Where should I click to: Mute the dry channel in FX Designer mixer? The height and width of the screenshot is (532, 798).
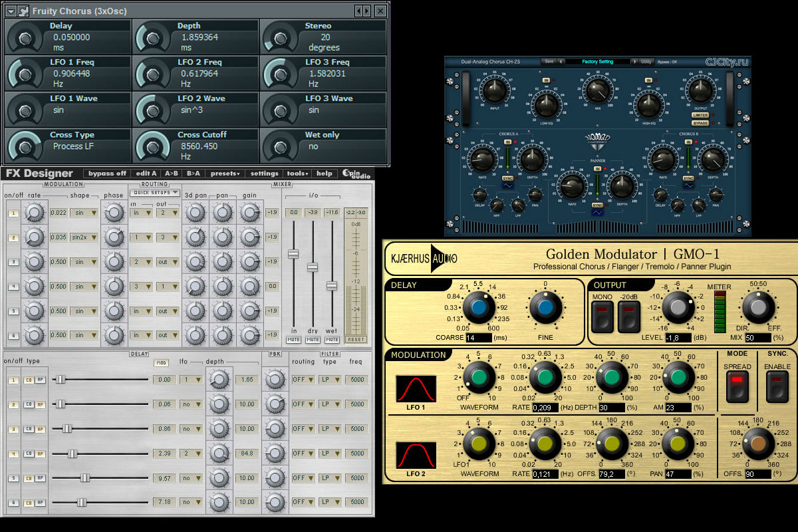(312, 340)
